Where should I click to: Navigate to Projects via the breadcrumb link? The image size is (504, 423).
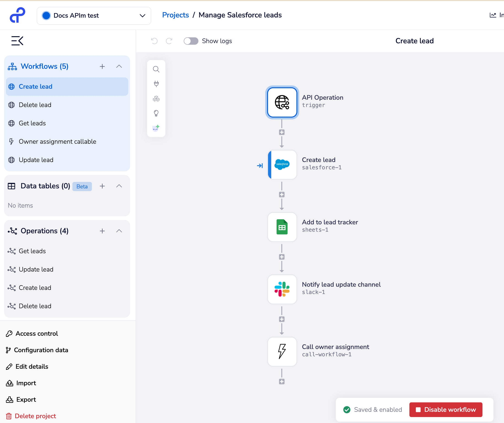(175, 15)
